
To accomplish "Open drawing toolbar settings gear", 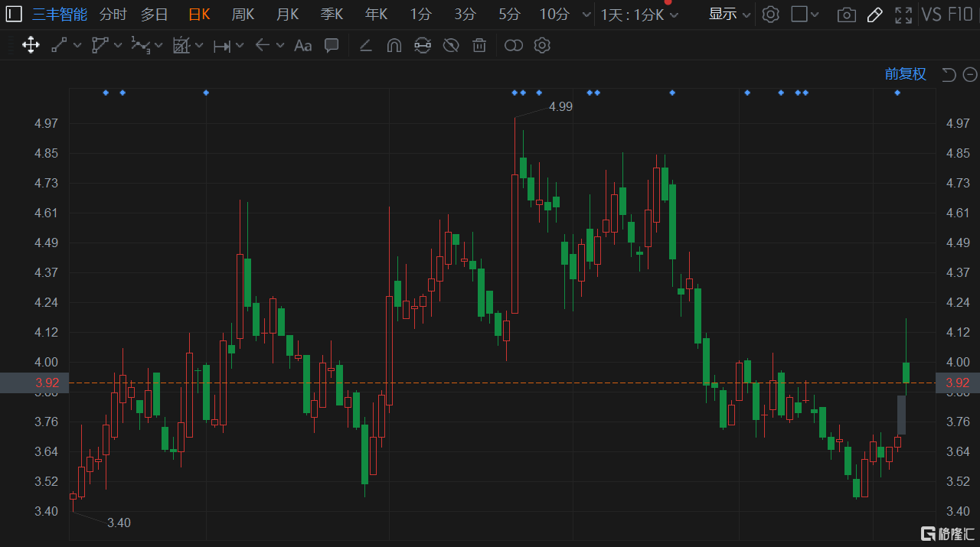I will [x=542, y=45].
